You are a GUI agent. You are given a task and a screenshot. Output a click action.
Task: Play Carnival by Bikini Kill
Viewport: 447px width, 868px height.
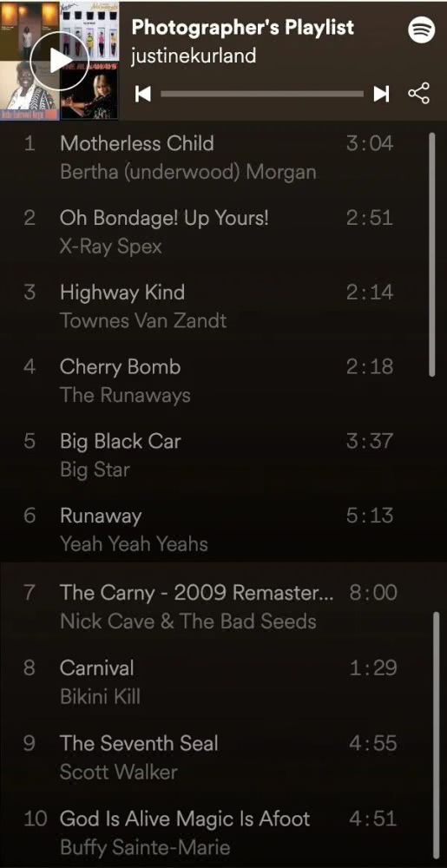point(209,682)
